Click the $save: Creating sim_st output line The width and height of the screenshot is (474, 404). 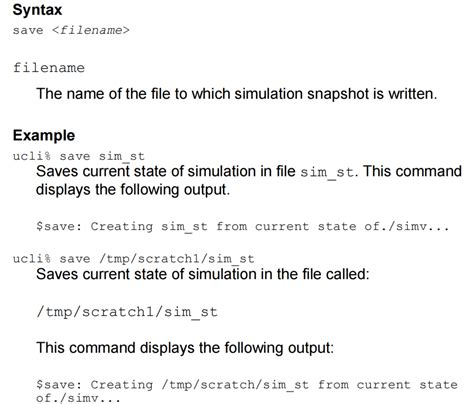coord(243,227)
